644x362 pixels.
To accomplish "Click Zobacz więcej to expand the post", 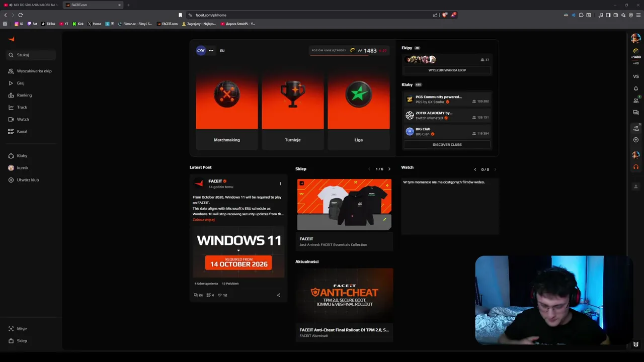I will [x=203, y=220].
